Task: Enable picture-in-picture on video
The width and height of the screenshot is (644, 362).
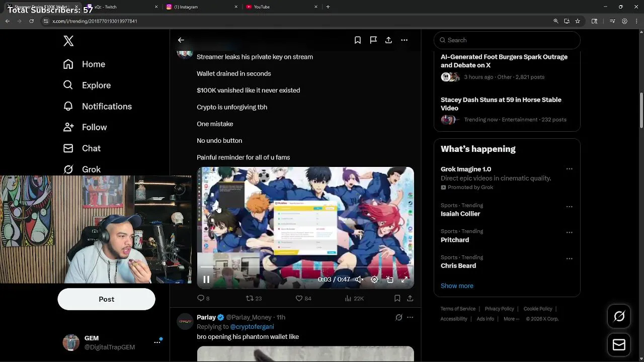Action: [389, 280]
